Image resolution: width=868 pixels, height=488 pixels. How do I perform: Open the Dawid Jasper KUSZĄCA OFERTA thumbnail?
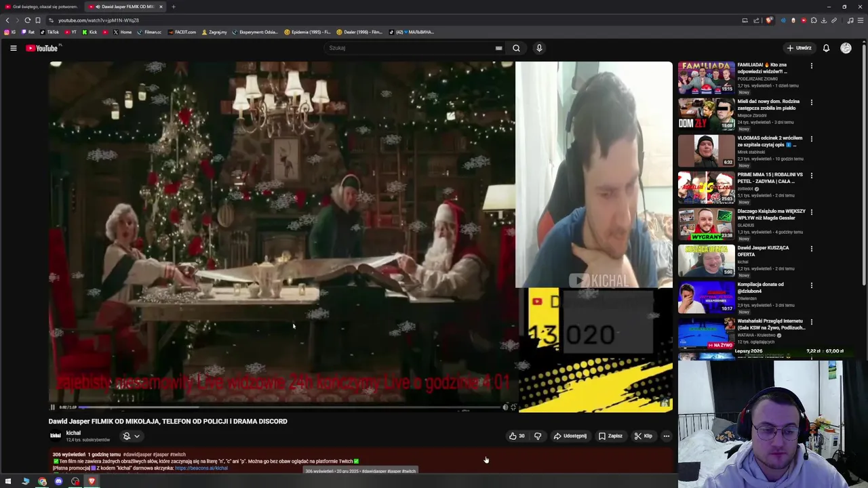click(x=706, y=260)
